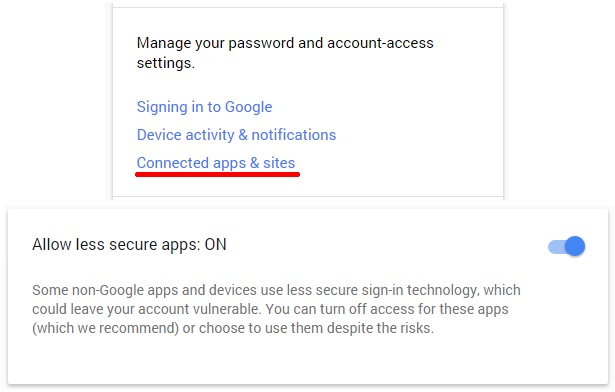615x392 pixels.
Task: Open Device activity & notifications link
Action: tap(237, 135)
